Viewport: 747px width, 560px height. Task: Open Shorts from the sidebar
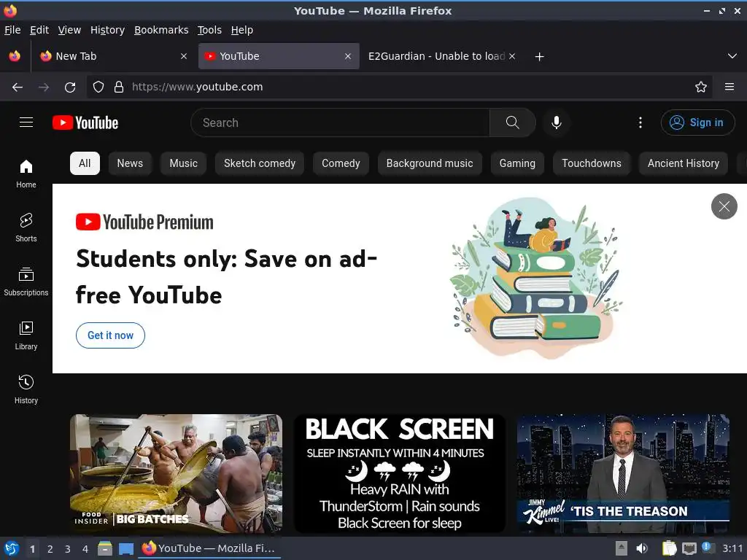(x=26, y=227)
